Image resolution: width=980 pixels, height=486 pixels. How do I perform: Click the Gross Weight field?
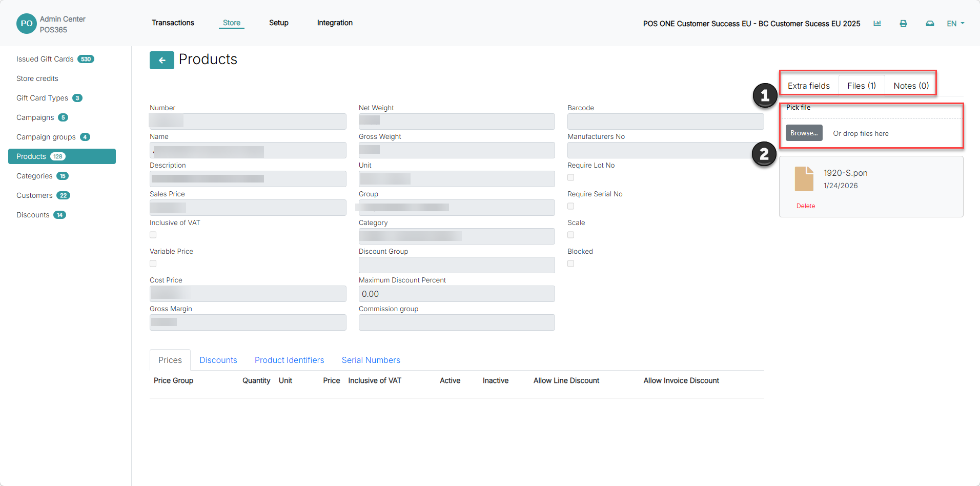click(x=457, y=150)
